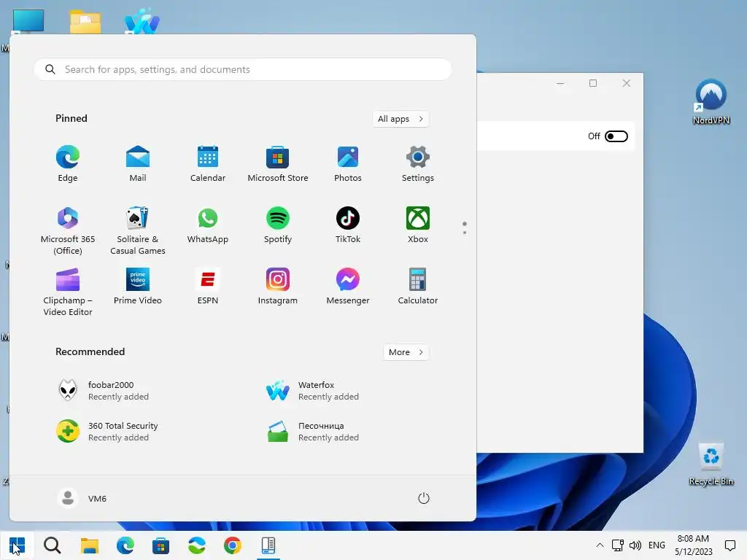Go to next pinned apps page dots

pyautogui.click(x=465, y=233)
